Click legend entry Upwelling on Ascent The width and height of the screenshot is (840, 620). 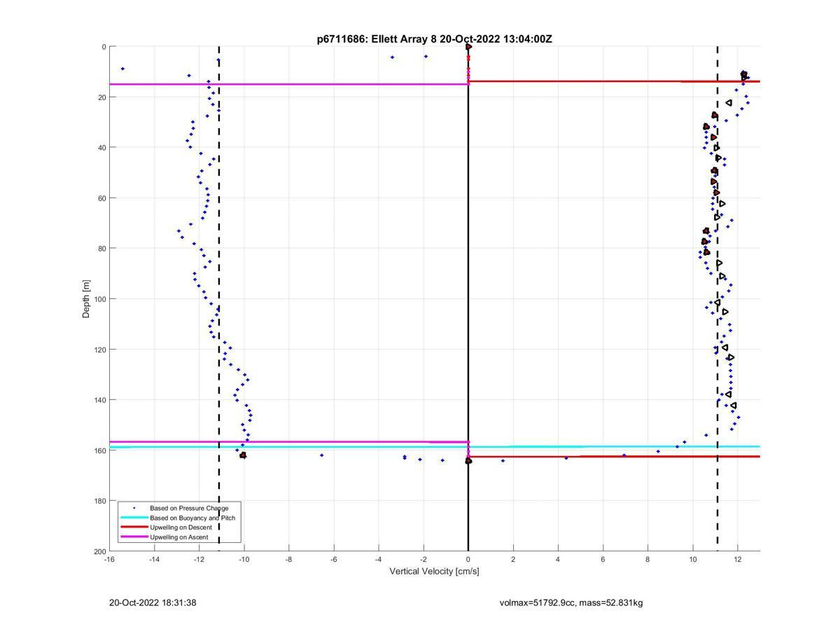tap(181, 537)
